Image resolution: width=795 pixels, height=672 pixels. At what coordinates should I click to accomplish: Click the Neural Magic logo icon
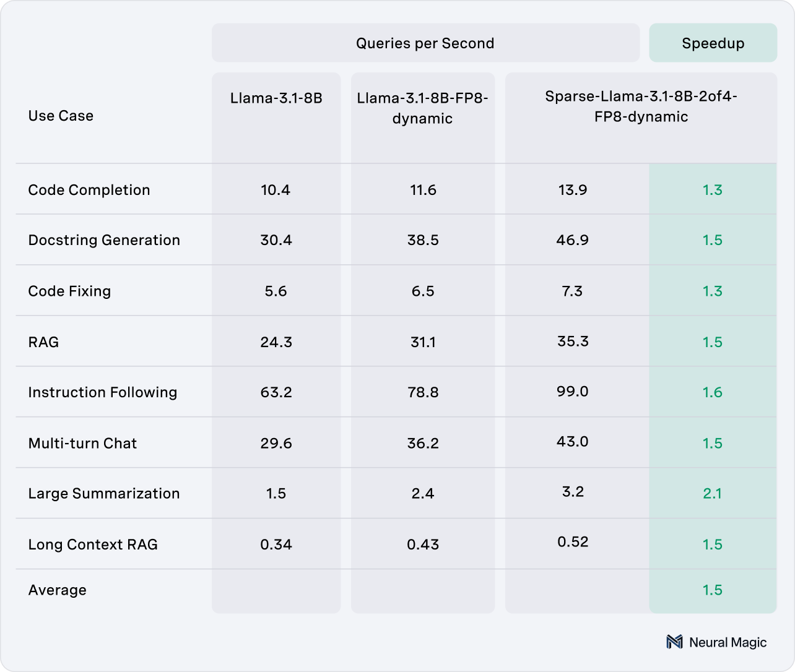[x=674, y=642]
